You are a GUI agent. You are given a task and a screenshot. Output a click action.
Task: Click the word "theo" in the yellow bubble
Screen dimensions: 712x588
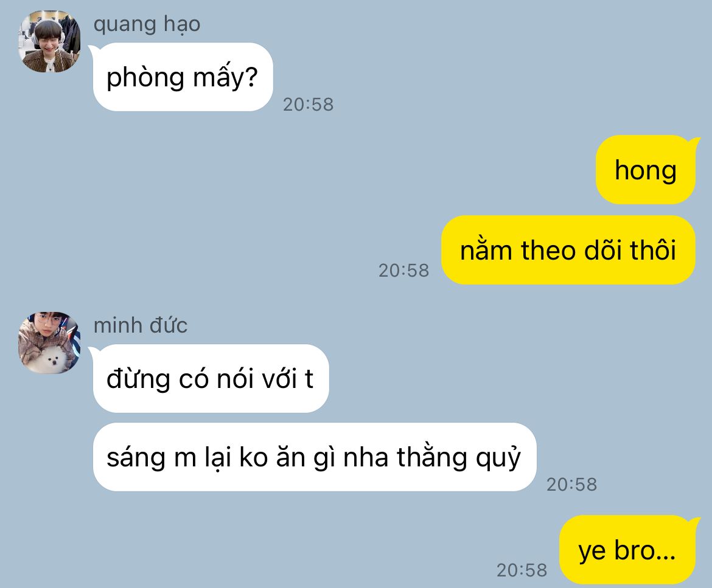coord(548,251)
